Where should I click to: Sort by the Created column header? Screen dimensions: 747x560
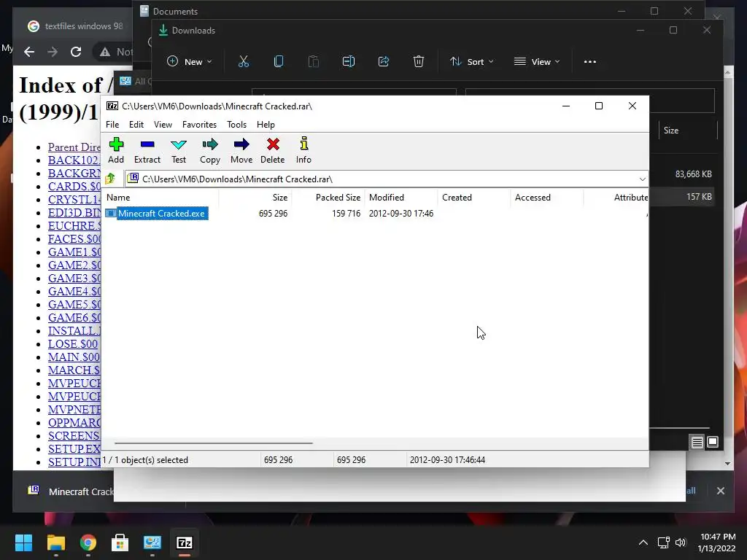[x=474, y=197]
